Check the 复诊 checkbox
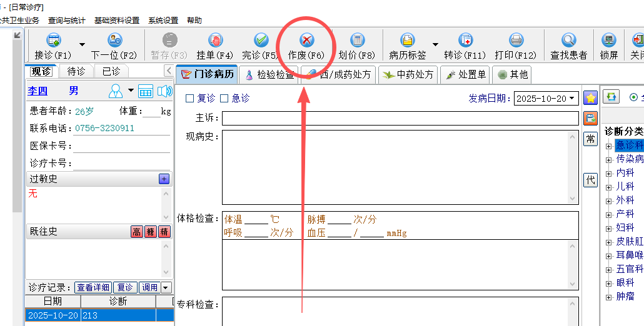This screenshot has height=326, width=644. point(190,99)
